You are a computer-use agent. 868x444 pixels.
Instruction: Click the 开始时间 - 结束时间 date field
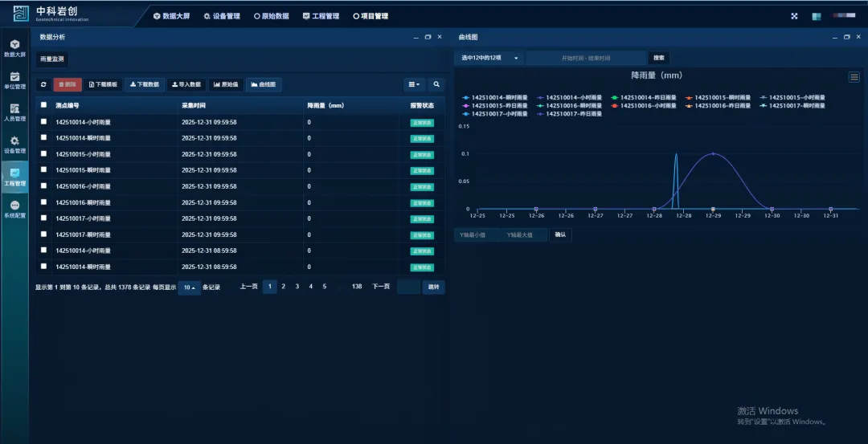pos(586,58)
